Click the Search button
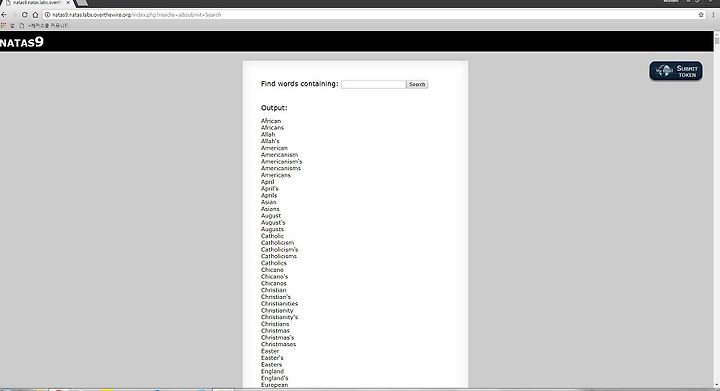This screenshot has width=720, height=391. (417, 84)
